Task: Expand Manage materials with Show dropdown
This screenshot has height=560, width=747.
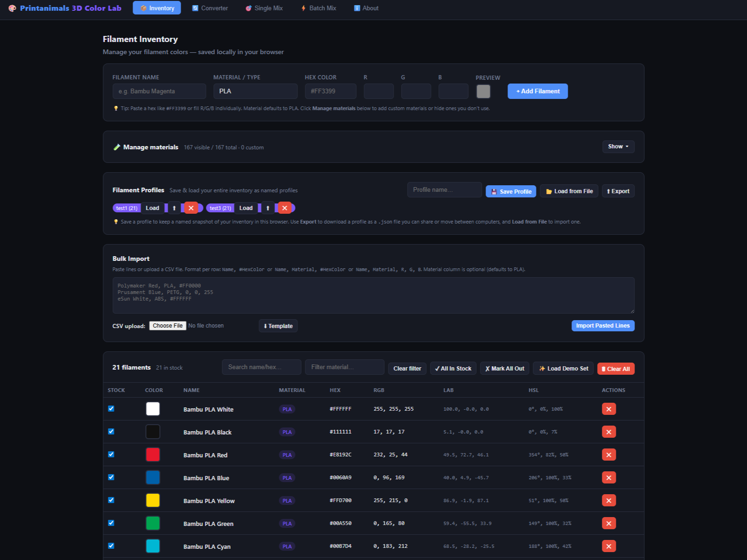Action: pos(618,147)
